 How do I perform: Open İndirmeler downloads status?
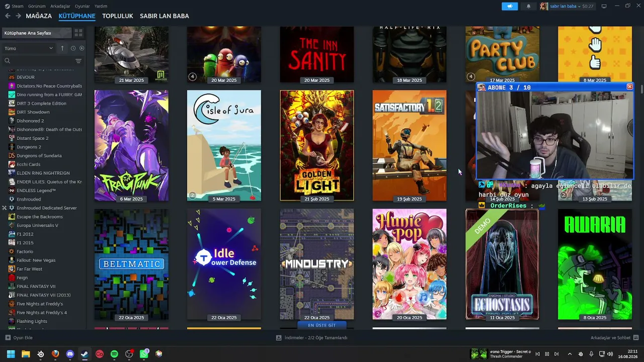point(312,338)
